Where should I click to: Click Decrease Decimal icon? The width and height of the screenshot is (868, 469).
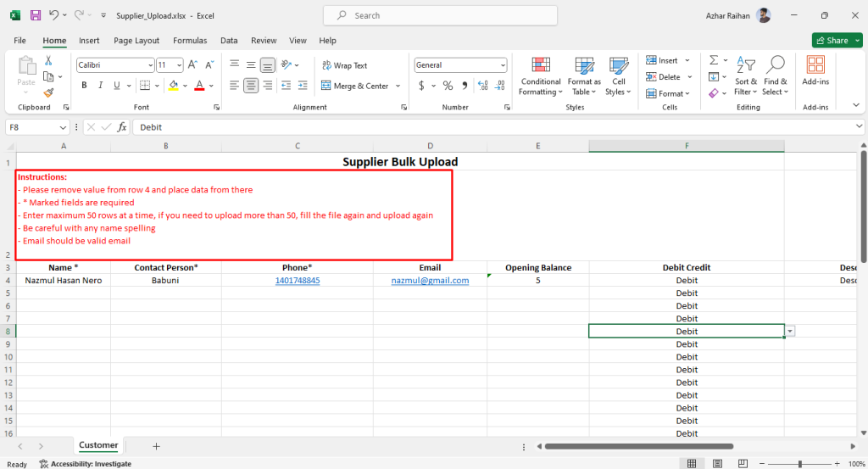tap(500, 86)
